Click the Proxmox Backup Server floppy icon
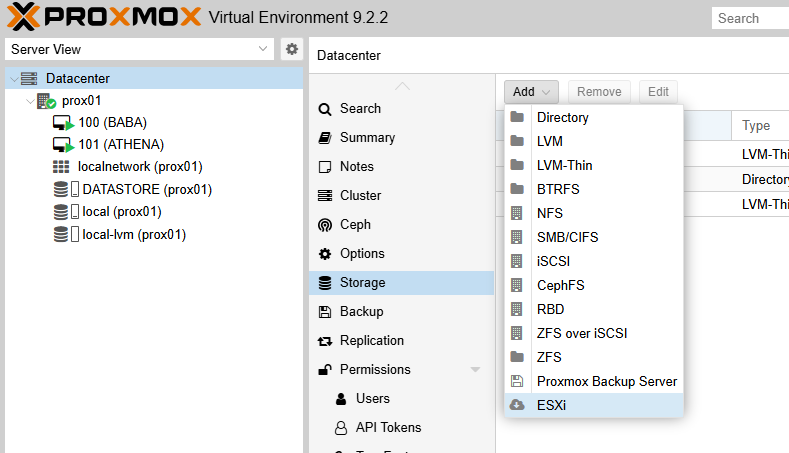Viewport: 789px width, 453px height. pyautogui.click(x=517, y=381)
